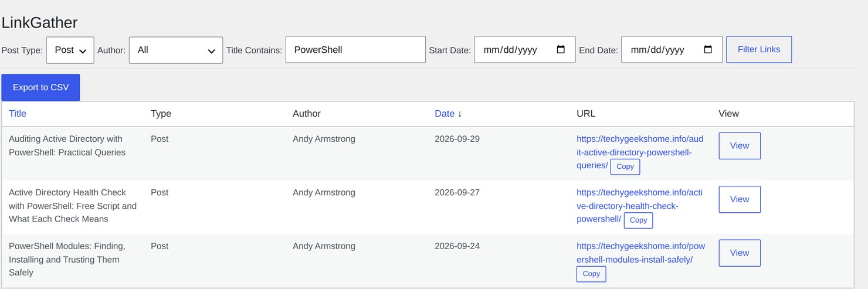The height and width of the screenshot is (289, 868).
Task: Click the Type column header
Action: click(x=161, y=114)
